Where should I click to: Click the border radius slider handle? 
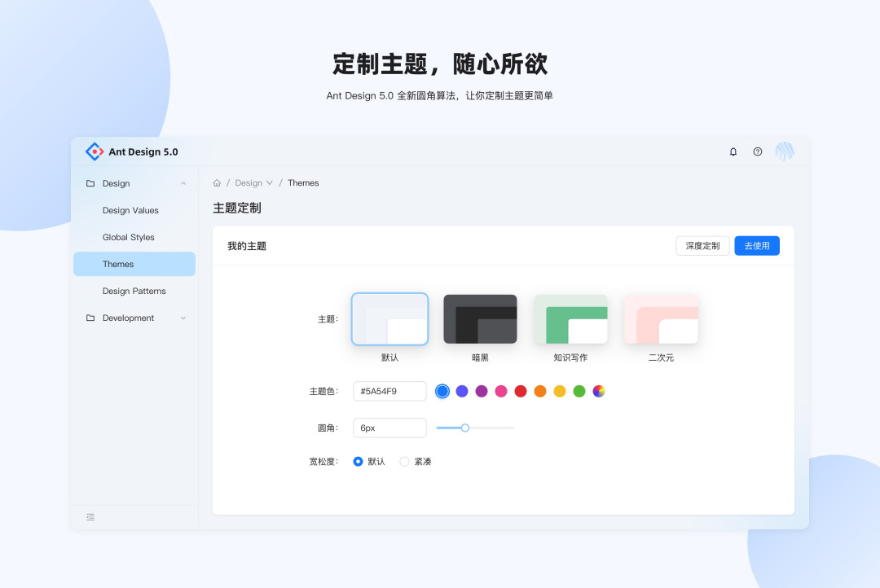464,428
